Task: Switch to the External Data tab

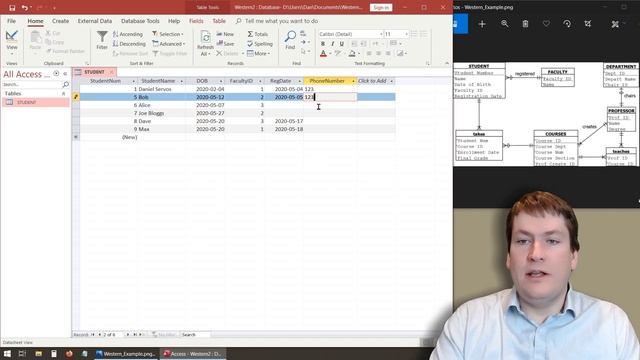Action: 95,21
